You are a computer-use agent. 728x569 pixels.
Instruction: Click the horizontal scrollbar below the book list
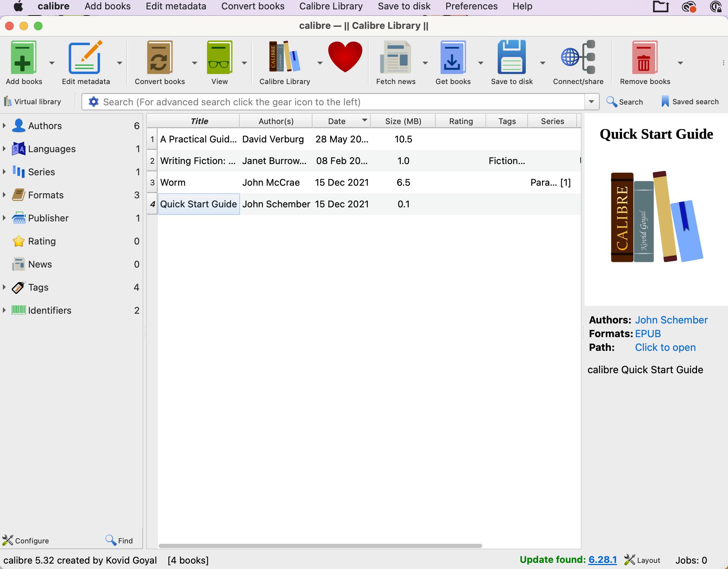click(x=320, y=546)
